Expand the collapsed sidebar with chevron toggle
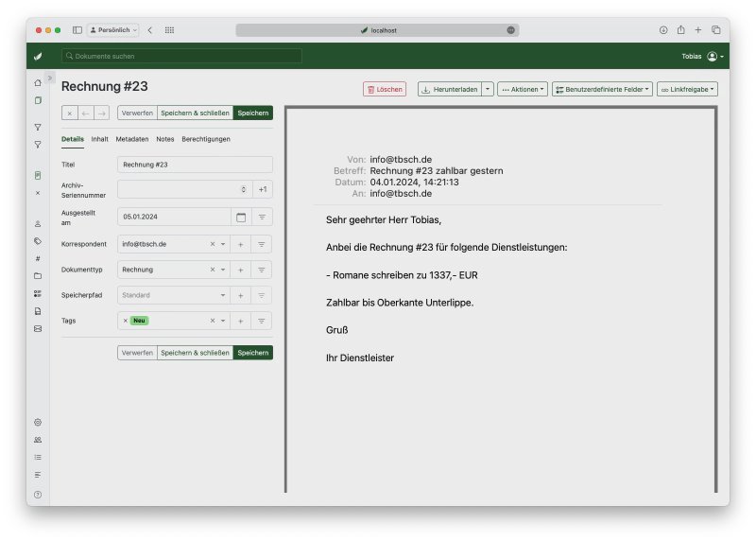This screenshot has width=756, height=541. tap(50, 78)
